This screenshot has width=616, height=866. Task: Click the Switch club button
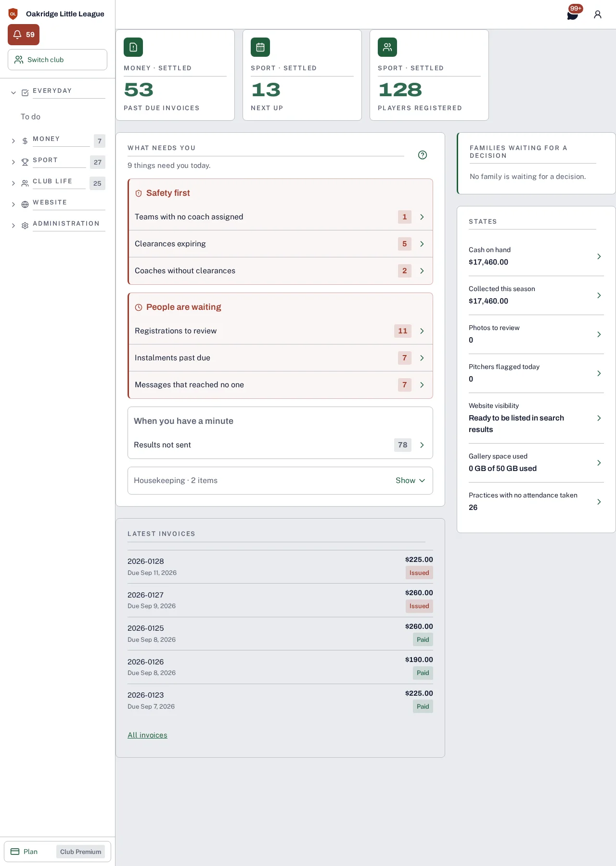57,60
